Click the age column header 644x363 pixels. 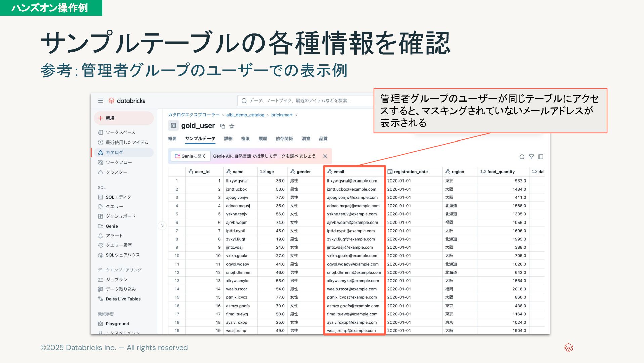pos(272,172)
